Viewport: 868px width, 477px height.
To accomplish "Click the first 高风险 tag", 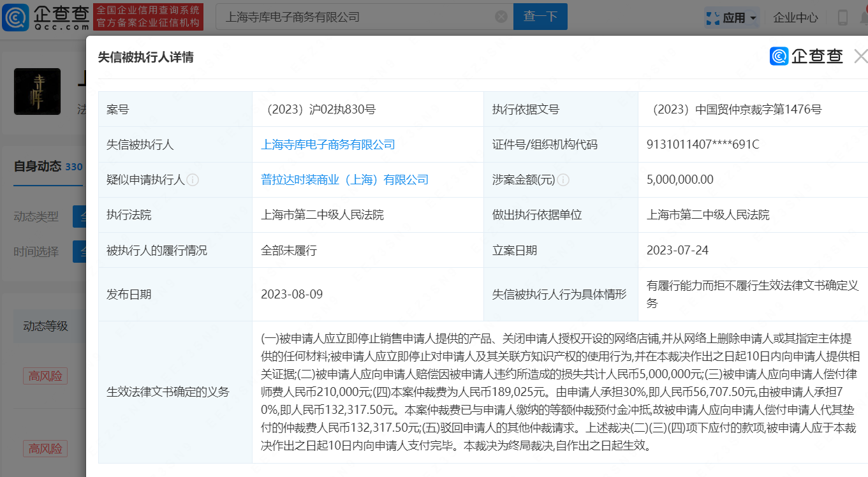I will click(x=45, y=376).
